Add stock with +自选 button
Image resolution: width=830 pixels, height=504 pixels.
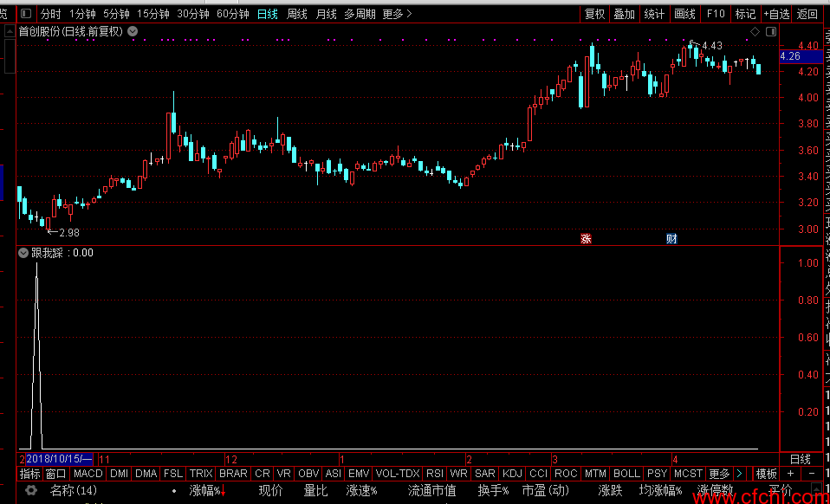pos(776,14)
